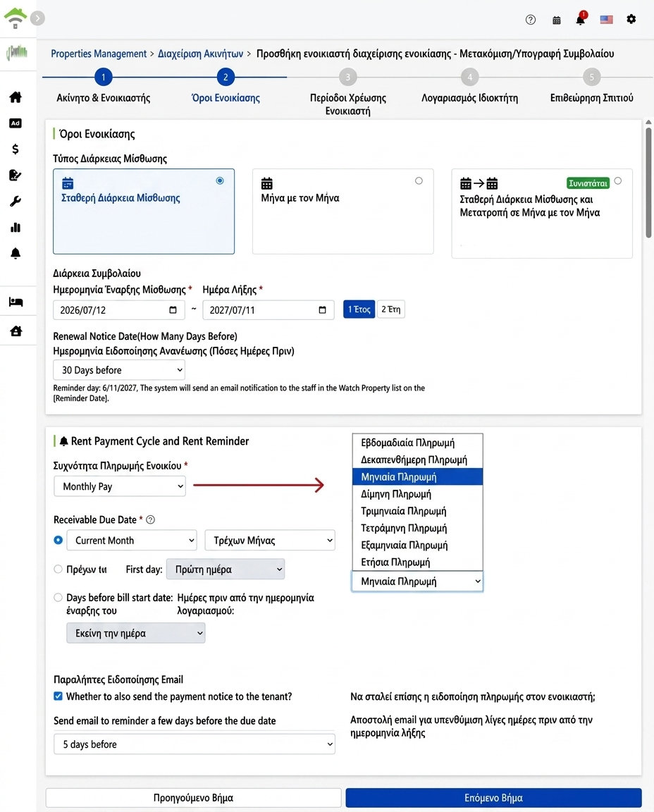Open the bed icon in sidebar
654x812 pixels.
[16, 302]
